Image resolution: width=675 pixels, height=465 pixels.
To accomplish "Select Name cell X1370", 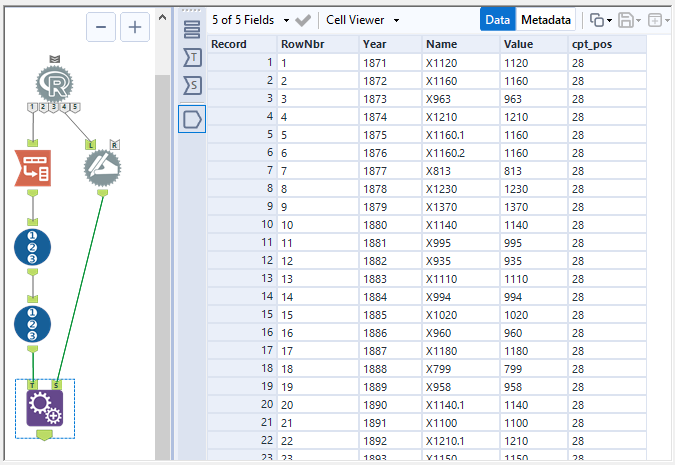I will pyautogui.click(x=461, y=207).
